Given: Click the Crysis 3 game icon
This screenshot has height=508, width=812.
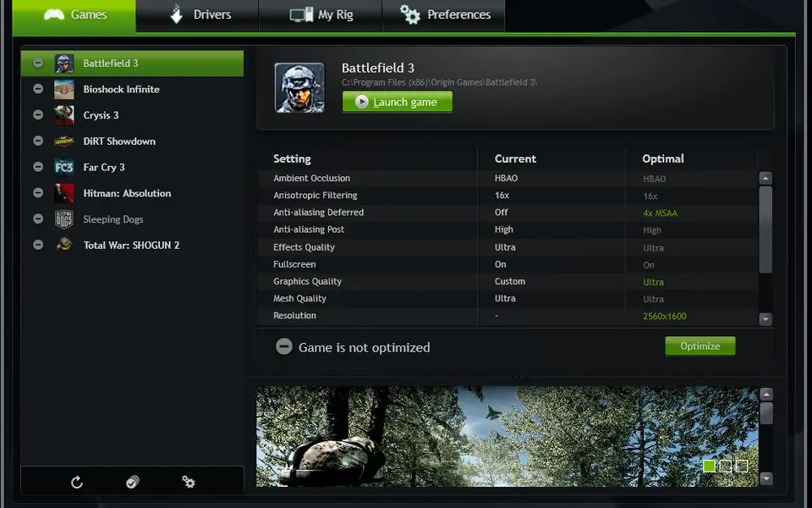Looking at the screenshot, I should coord(64,115).
